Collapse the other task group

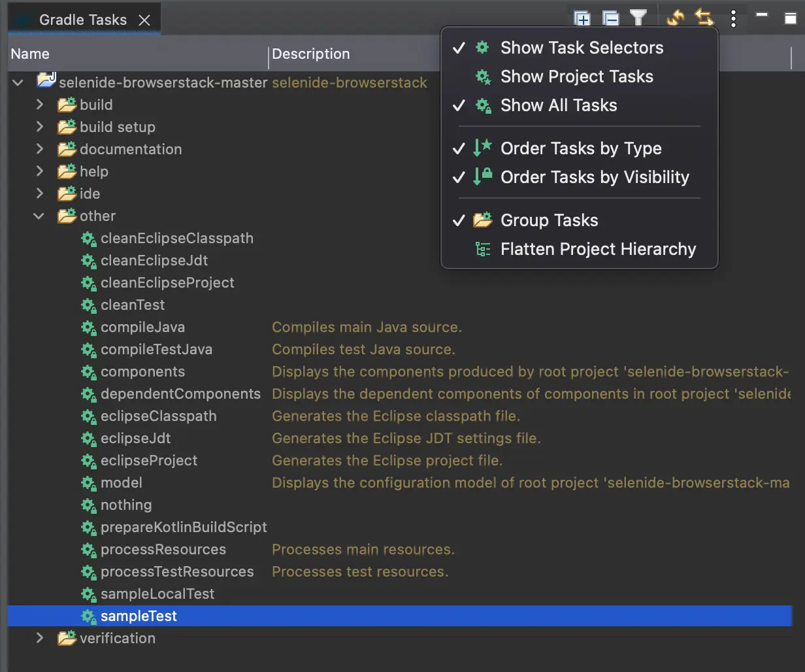[39, 216]
